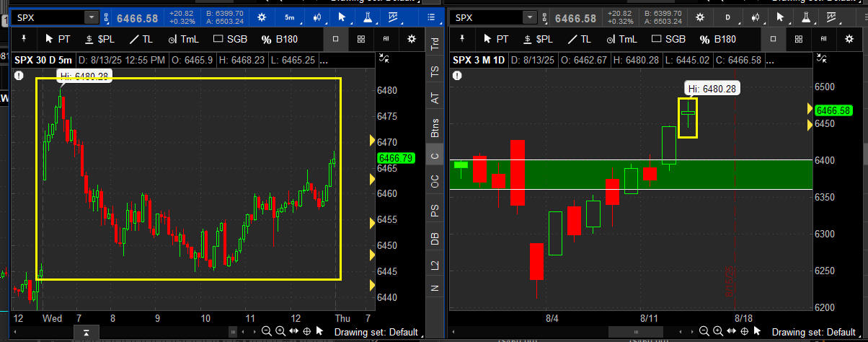
Task: Zoom out on the left chart
Action: (x=267, y=331)
